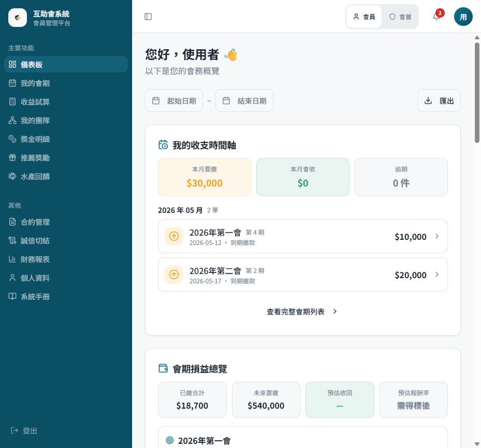Click the target icon beside 2026年第一會 heading
The height and width of the screenshot is (448, 481).
(170, 440)
